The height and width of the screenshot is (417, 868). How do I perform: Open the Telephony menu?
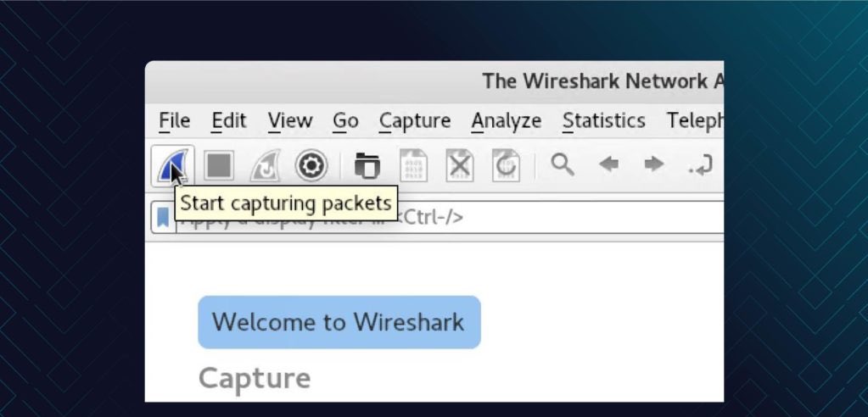(x=695, y=120)
